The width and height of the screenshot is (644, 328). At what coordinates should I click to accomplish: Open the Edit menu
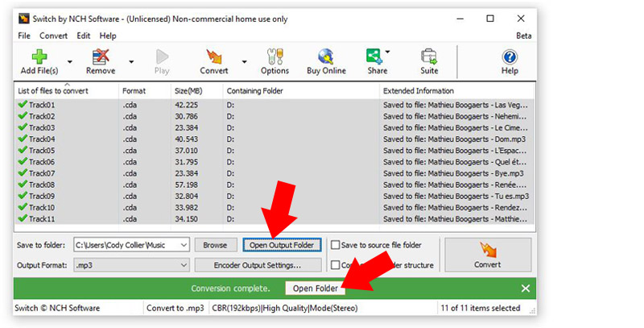click(x=84, y=35)
